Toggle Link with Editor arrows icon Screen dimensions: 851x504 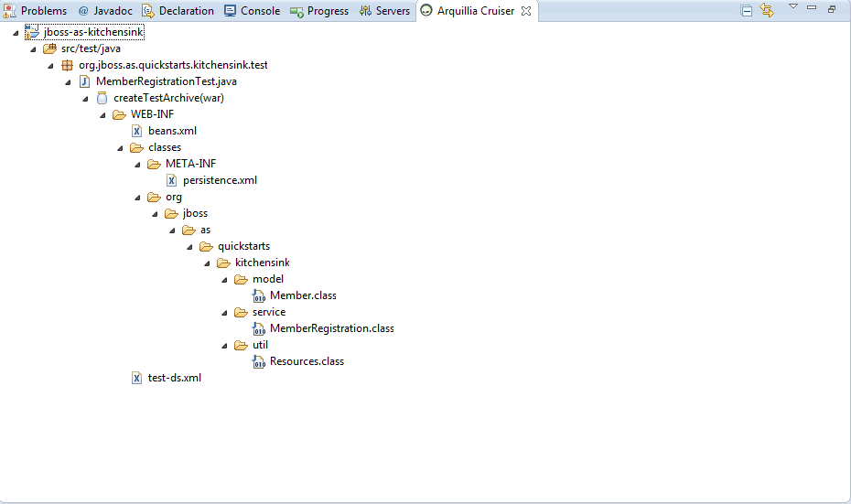[767, 10]
